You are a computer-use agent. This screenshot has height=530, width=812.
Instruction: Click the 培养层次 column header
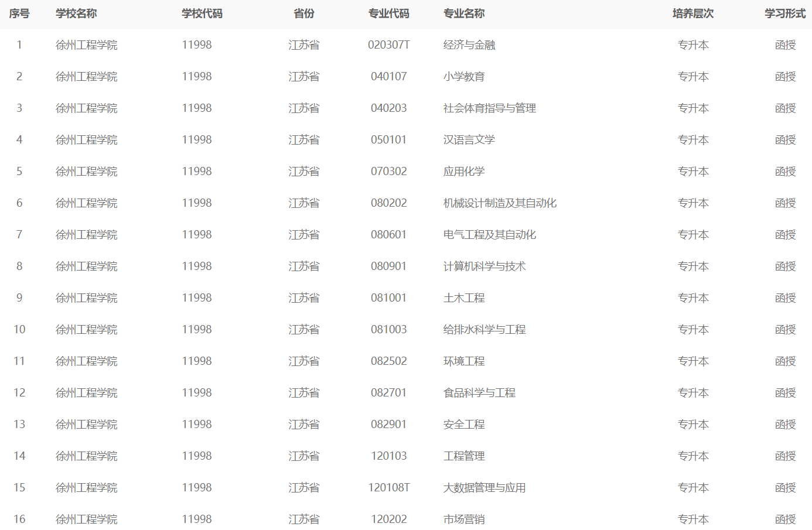coord(693,13)
